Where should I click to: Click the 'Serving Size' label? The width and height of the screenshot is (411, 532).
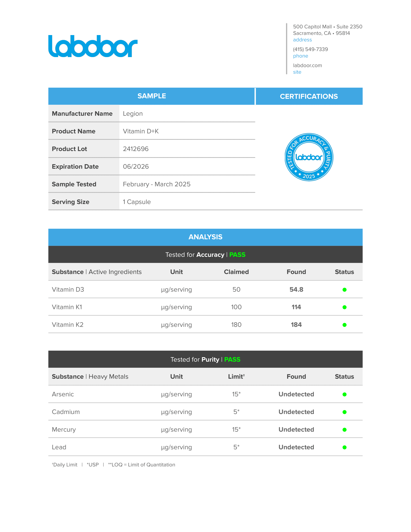[x=71, y=202]
